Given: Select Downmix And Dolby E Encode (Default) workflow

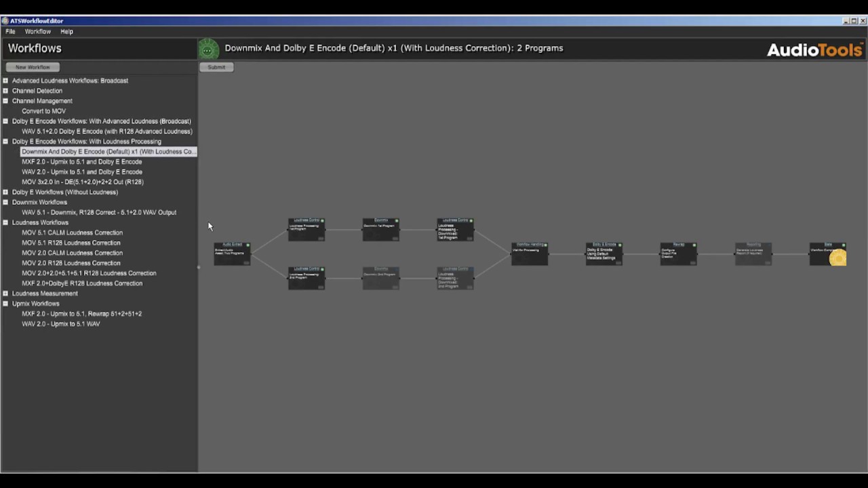Looking at the screenshot, I should (x=108, y=152).
